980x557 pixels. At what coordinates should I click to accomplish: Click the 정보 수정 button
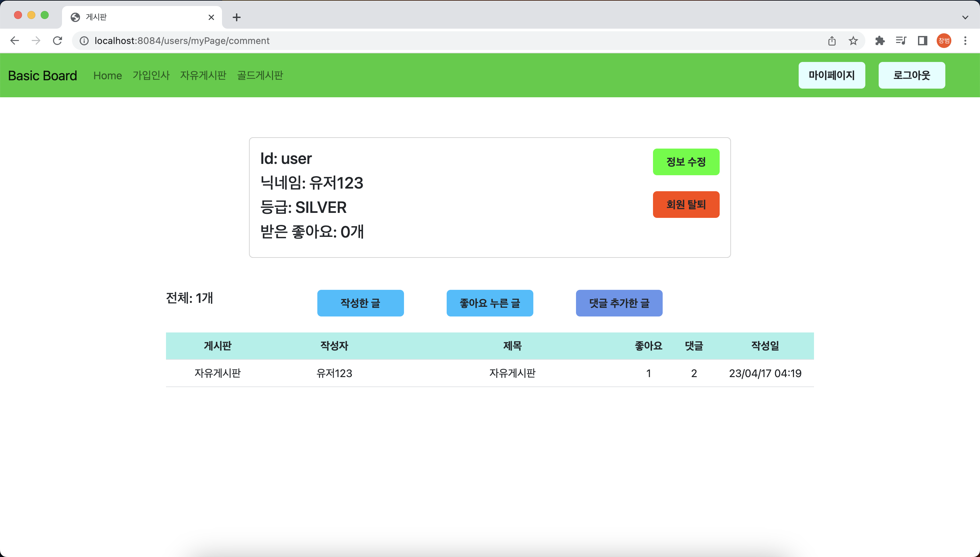(x=686, y=162)
